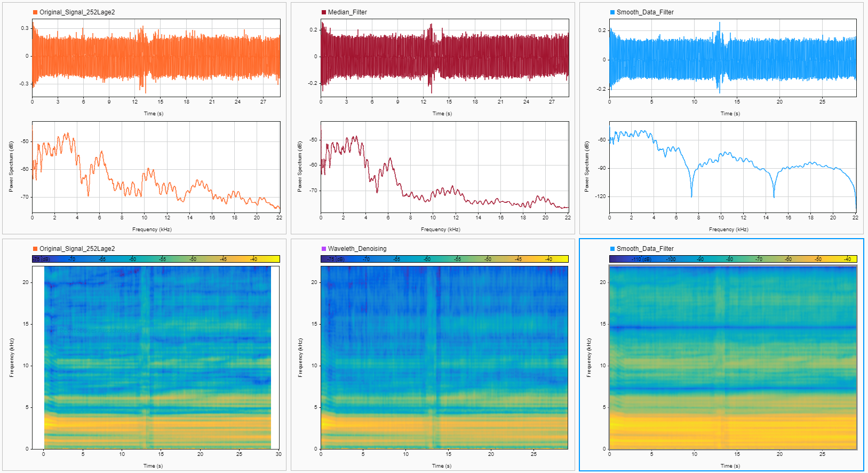Screen dimensions: 868x473
Task: Select the Median_Filter power spectrum plot
Action: tap(444, 167)
